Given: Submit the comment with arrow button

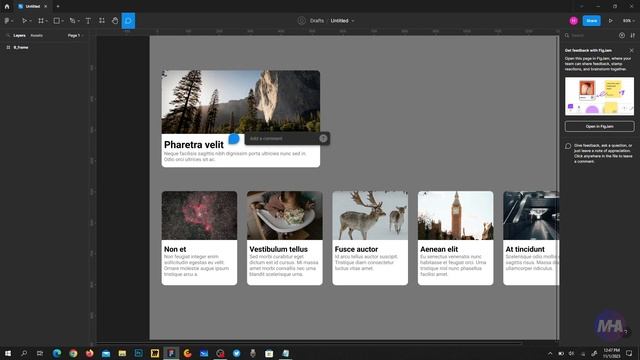Looking at the screenshot, I should coord(323,138).
